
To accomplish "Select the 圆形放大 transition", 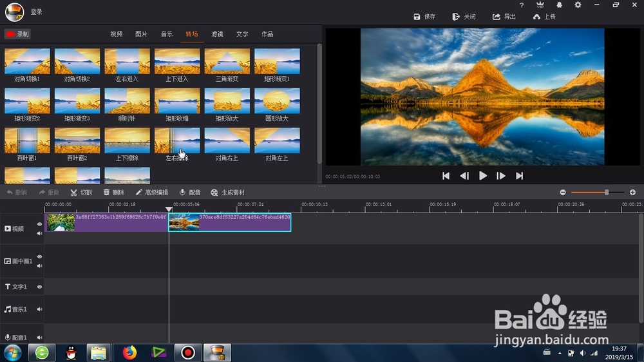I will coord(277,105).
